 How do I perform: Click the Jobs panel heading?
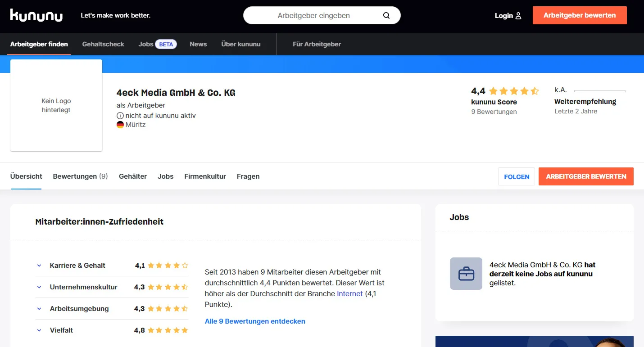(459, 217)
